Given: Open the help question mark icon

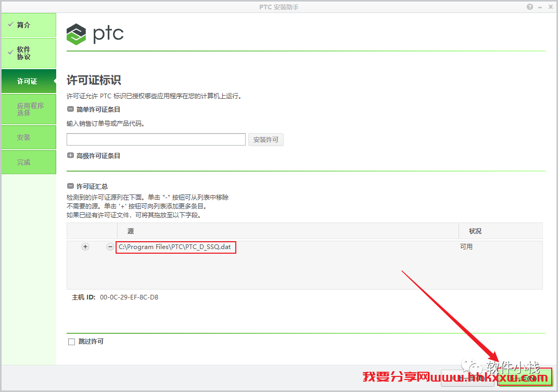Looking at the screenshot, I should (530, 7).
